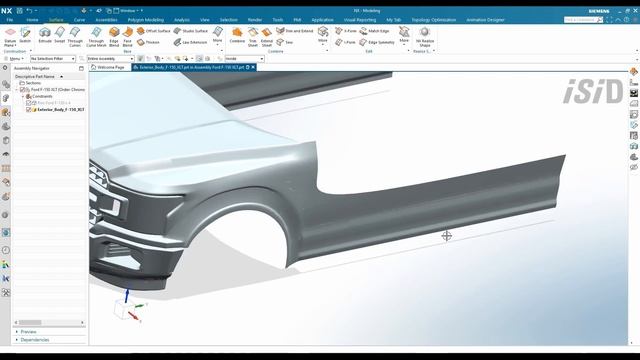Close the Exterior_Body part tab
This screenshot has width=640, height=360.
point(253,67)
